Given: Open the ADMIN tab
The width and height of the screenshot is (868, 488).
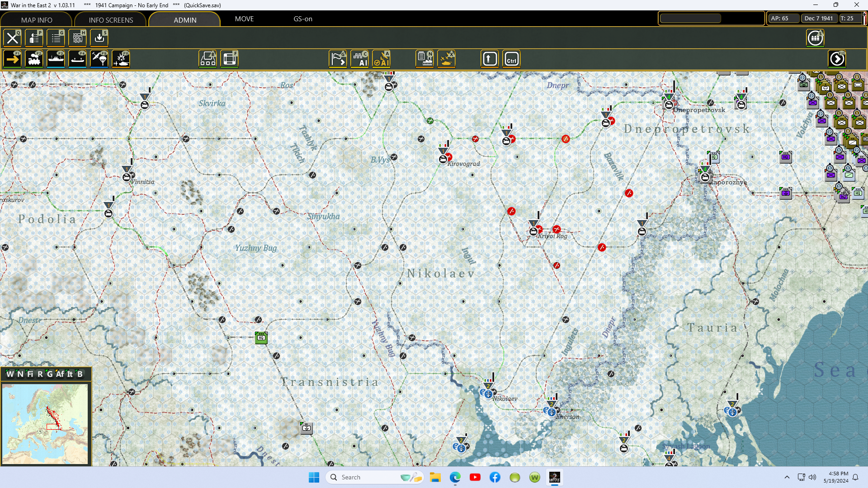Looking at the screenshot, I should click(185, 20).
